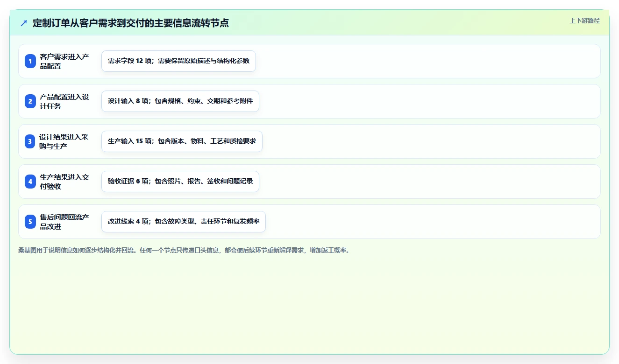Click the step 1 number badge
Image resolution: width=619 pixels, height=364 pixels.
[x=30, y=61]
